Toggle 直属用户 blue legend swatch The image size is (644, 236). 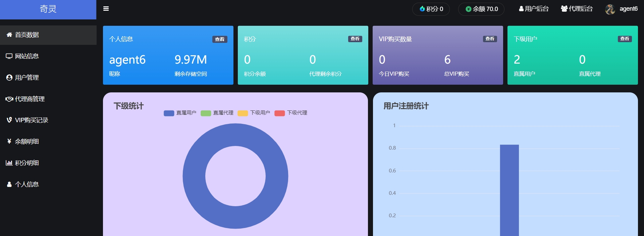pos(169,113)
